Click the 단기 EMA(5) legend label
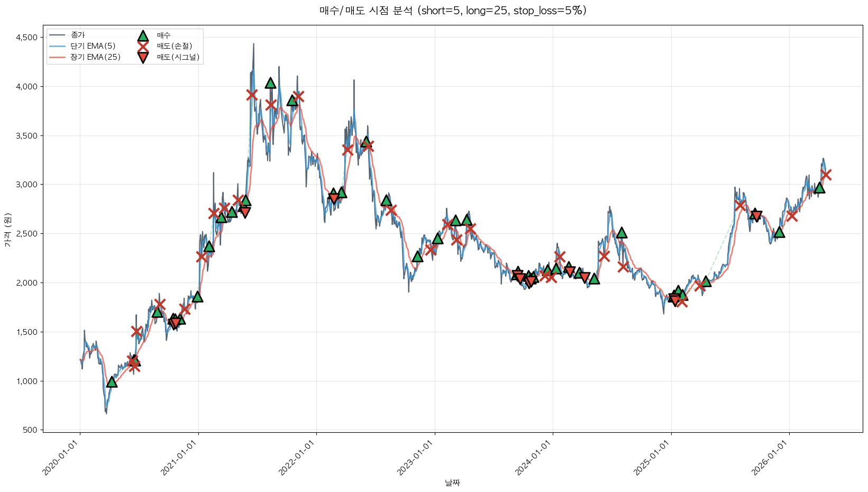 pos(93,47)
